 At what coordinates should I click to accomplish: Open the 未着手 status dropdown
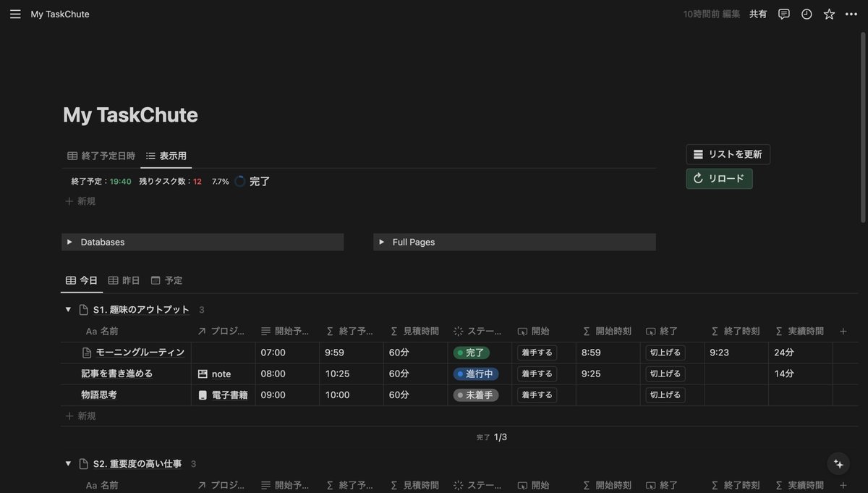(x=476, y=395)
